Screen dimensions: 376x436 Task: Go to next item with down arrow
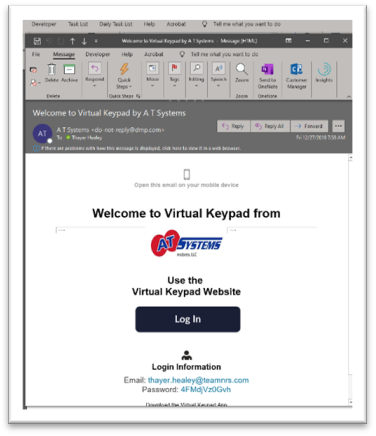pos(84,41)
